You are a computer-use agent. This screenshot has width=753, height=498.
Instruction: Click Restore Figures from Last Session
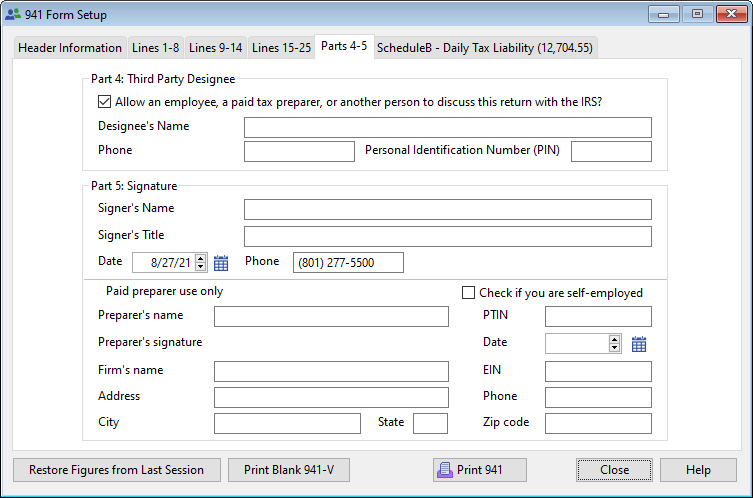[116, 470]
